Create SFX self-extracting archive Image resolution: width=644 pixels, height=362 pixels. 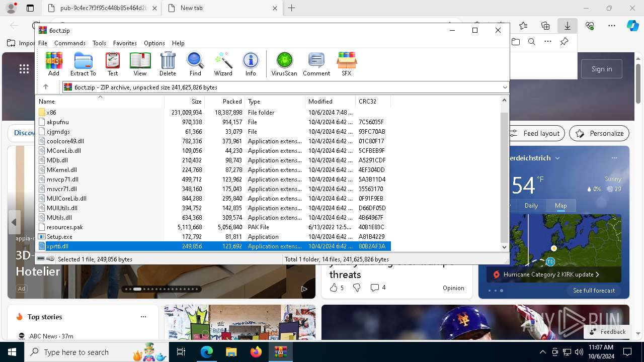[x=347, y=64]
